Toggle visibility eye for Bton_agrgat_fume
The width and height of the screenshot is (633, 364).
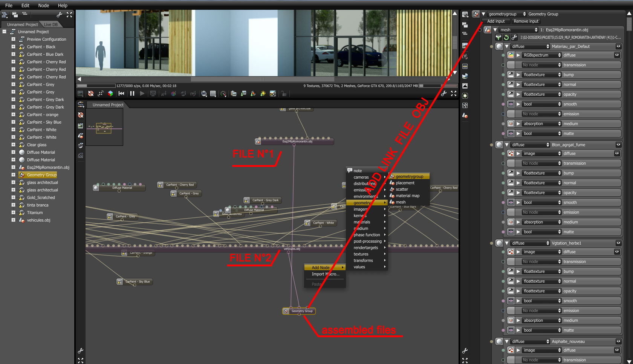coord(618,145)
